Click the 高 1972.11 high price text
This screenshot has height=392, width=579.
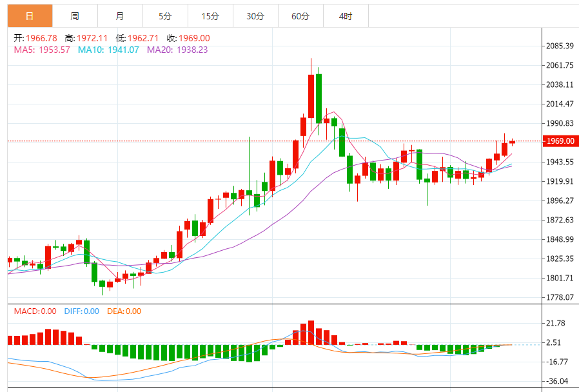88,38
